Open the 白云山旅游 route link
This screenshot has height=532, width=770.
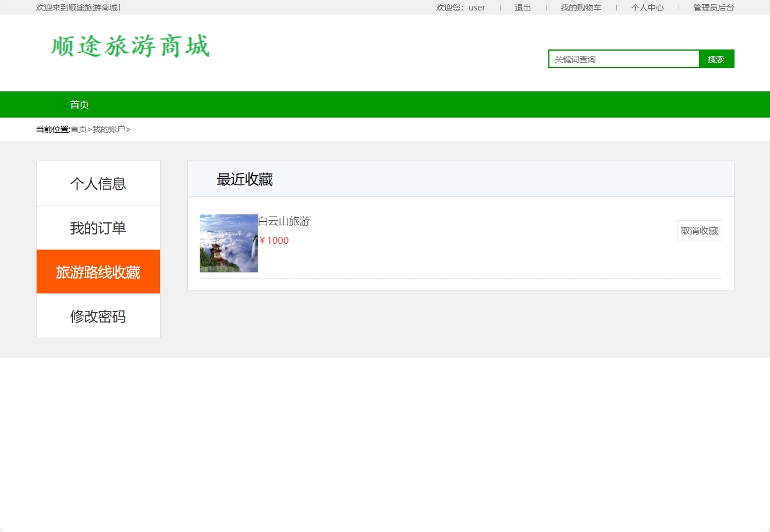284,221
